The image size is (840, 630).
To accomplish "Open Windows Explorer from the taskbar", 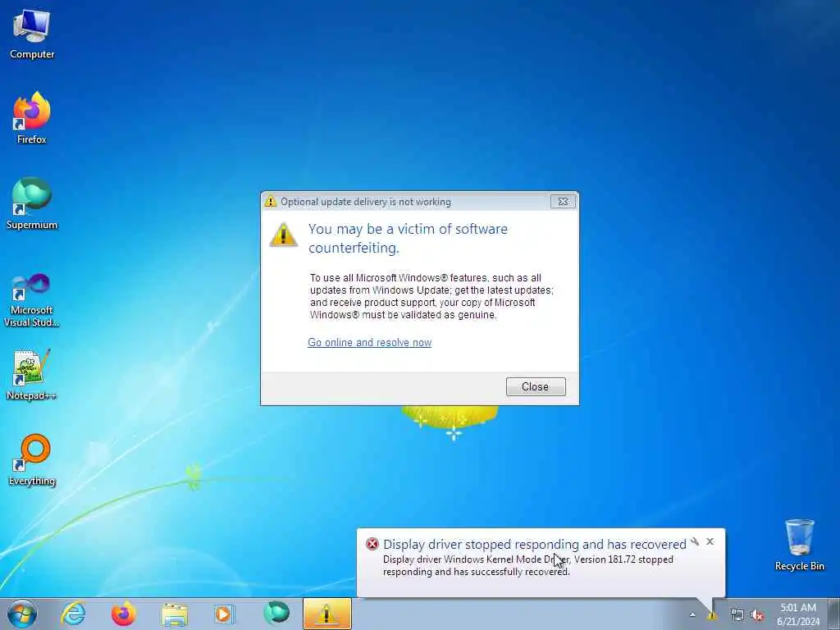I will pos(175,614).
